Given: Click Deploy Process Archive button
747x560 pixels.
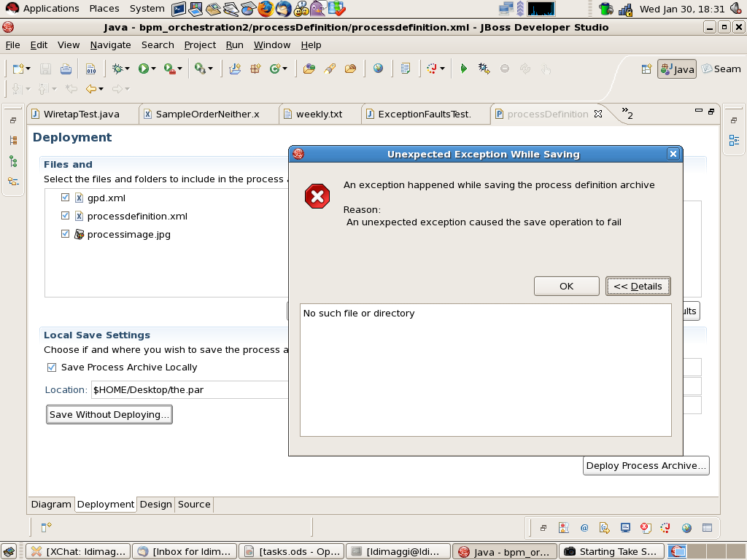Looking at the screenshot, I should [646, 466].
